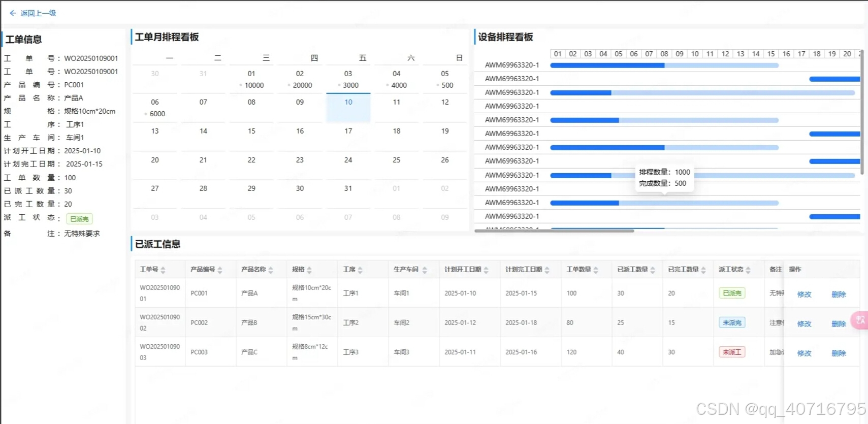Viewport: 868px width, 424px height.
Task: Click cell 车间2 in table
Action: tap(401, 322)
